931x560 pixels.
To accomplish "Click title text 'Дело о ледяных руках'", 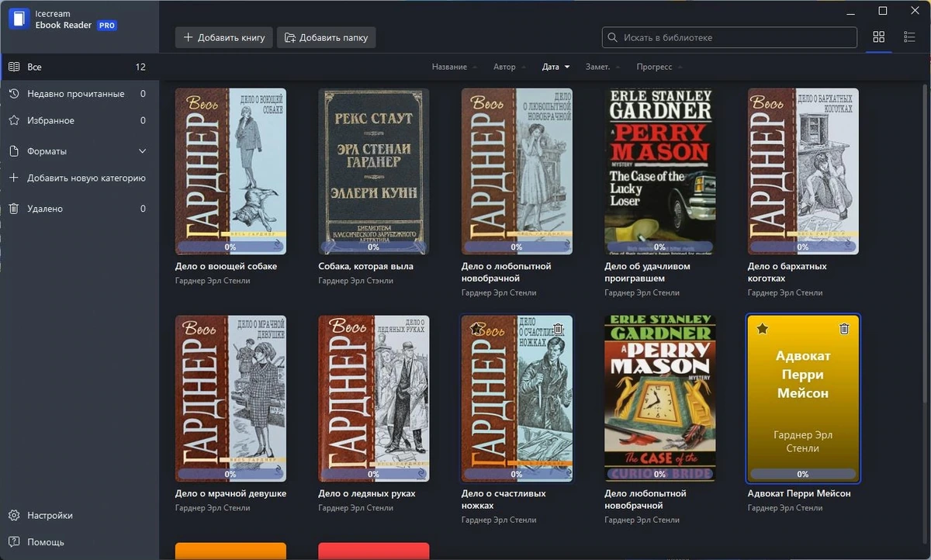I will coord(366,493).
